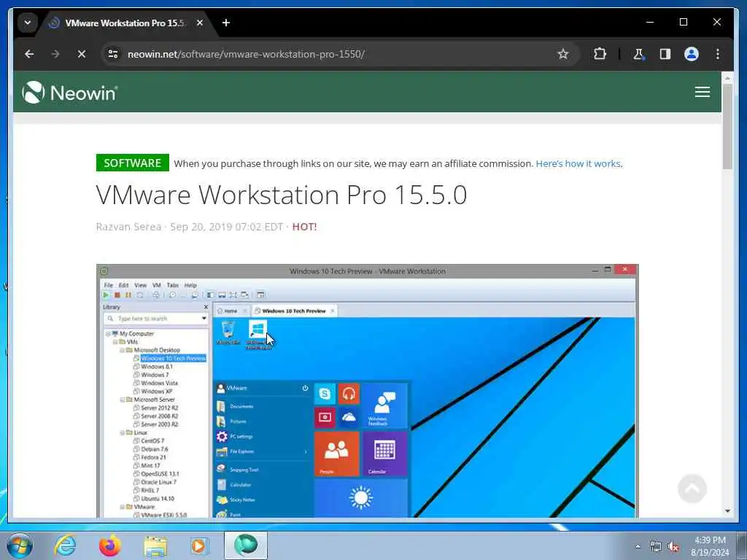Open Chrome Labs flask icon
747x560 pixels.
tap(638, 54)
